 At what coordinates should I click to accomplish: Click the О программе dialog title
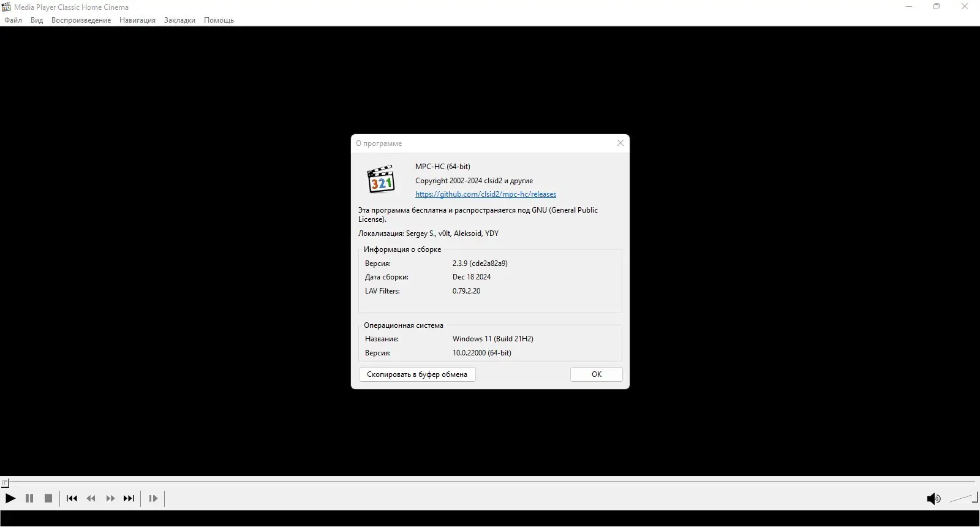(379, 143)
